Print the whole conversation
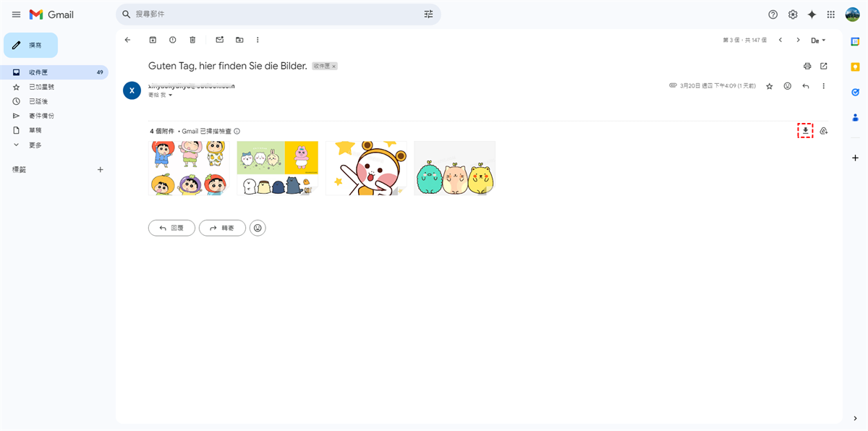This screenshot has height=431, width=868. point(807,66)
